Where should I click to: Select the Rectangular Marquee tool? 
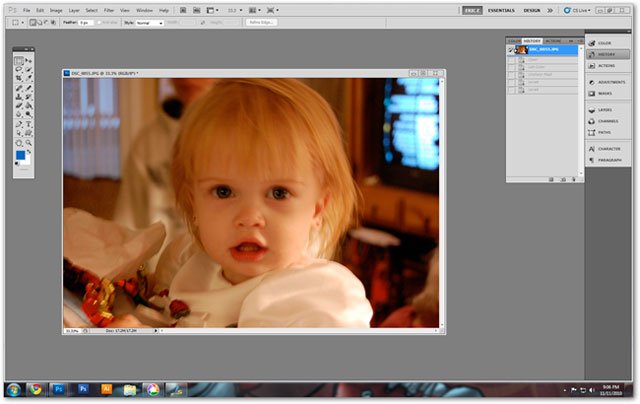19,61
